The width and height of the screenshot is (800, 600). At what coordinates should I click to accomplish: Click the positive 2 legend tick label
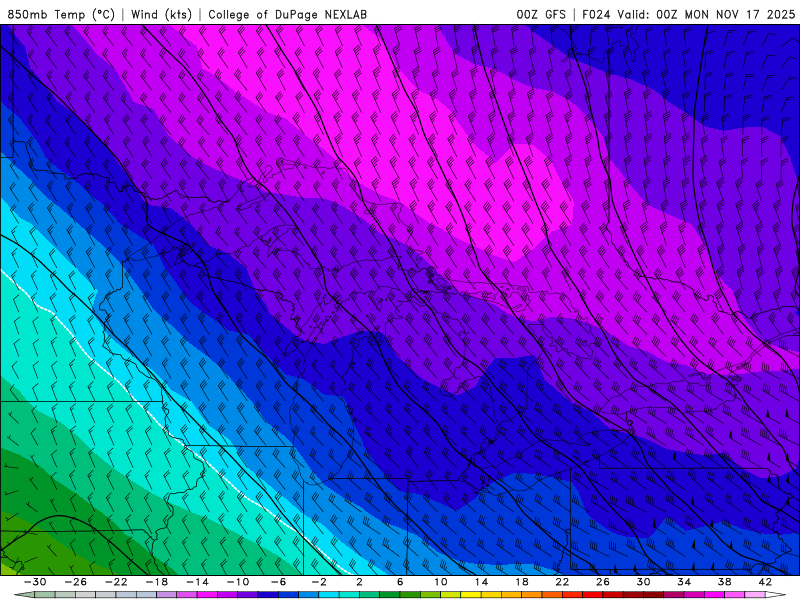359,582
